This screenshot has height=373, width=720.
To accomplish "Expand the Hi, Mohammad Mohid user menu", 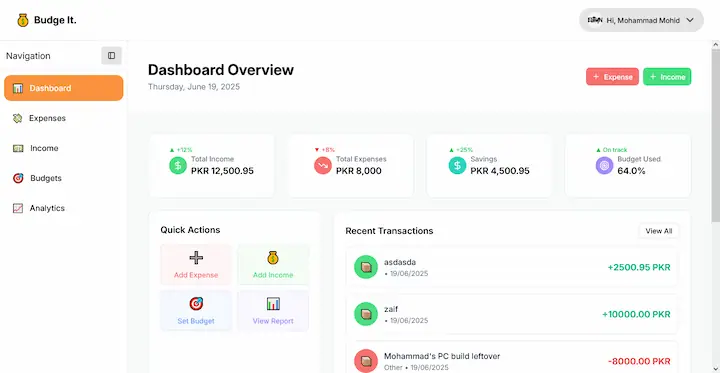I will coord(641,20).
